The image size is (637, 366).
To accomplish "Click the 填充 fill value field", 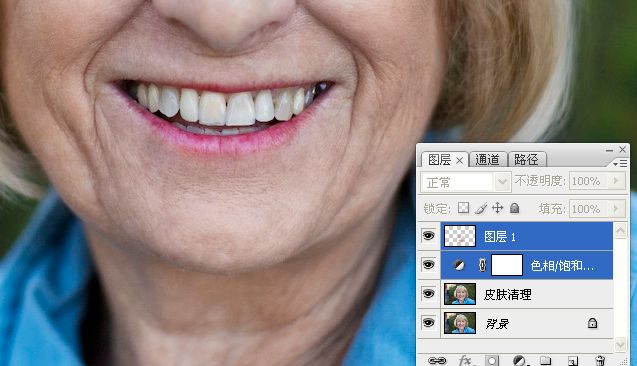I will click(590, 209).
